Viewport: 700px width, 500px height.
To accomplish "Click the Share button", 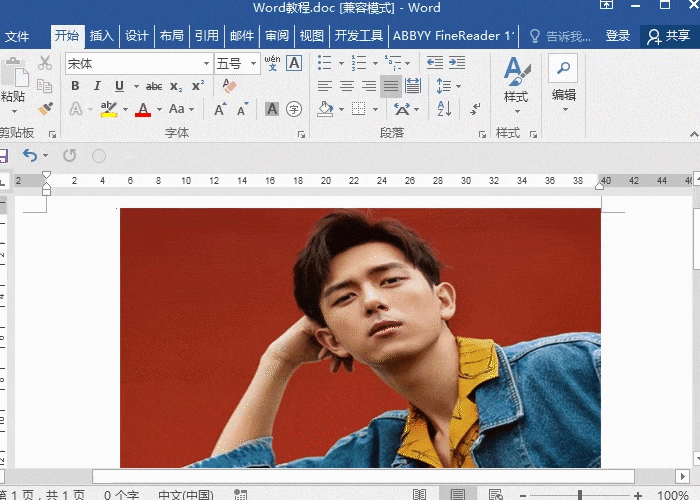I will click(x=669, y=36).
